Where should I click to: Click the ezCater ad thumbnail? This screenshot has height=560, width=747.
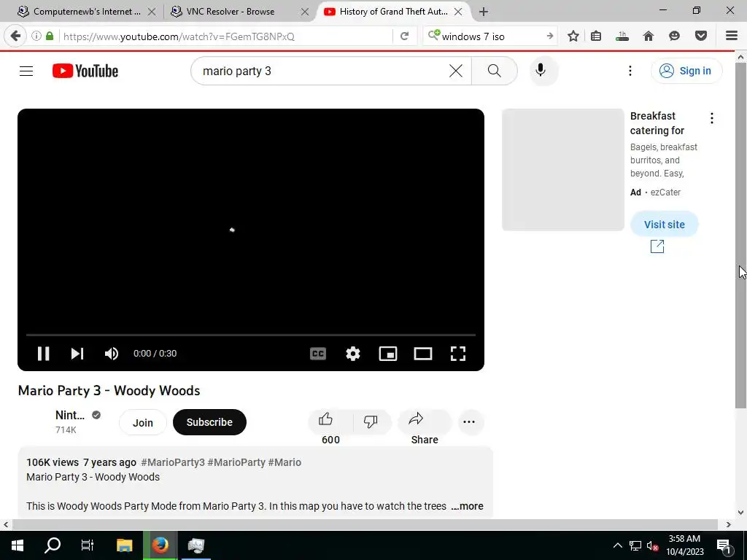[563, 169]
